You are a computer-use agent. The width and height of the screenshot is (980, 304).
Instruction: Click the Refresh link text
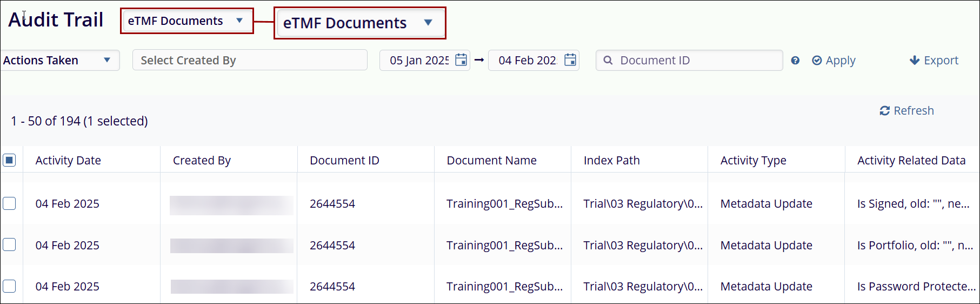click(914, 111)
